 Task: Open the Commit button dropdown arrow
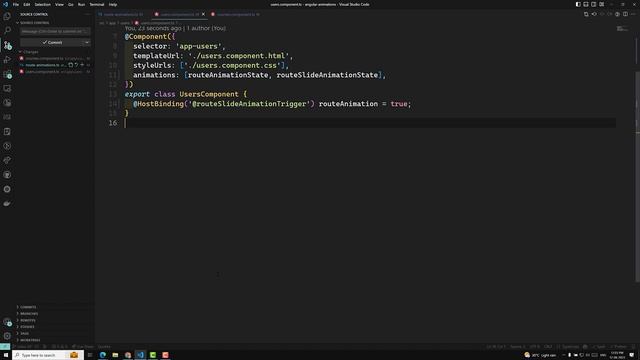[87, 42]
